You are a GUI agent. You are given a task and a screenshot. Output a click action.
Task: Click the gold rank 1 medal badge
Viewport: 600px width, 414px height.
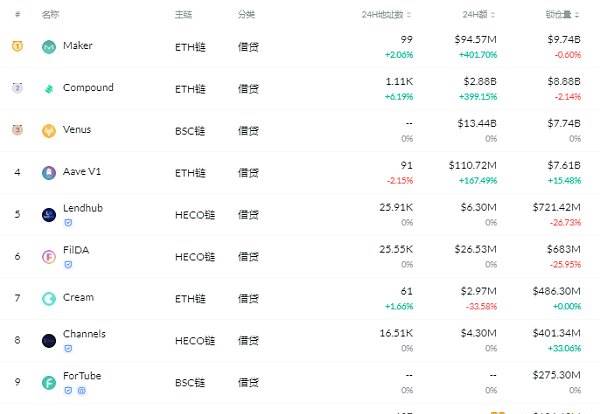pos(17,46)
